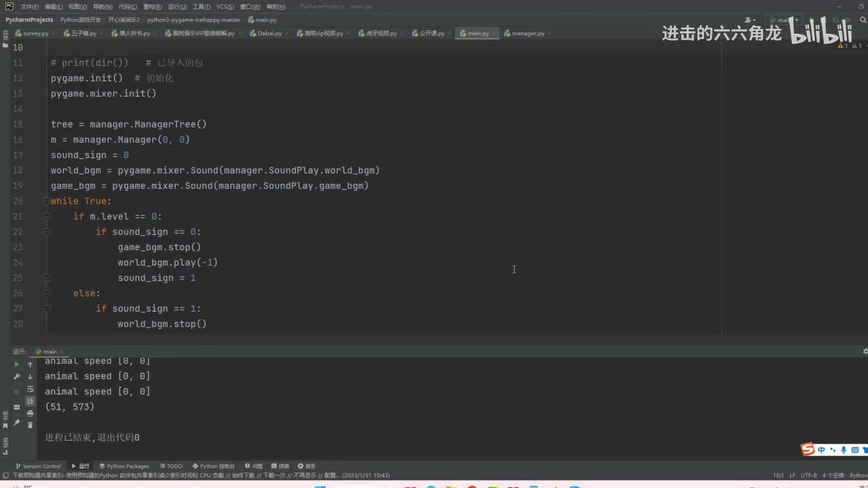This screenshot has height=488, width=868.
Task: Open Run panel settings gear
Action: coord(865,352)
